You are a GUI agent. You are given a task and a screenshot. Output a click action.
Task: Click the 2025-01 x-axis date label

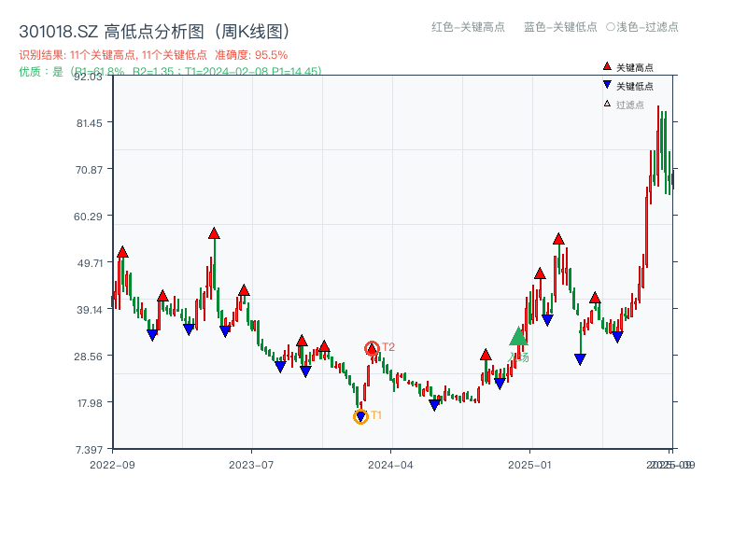point(529,465)
